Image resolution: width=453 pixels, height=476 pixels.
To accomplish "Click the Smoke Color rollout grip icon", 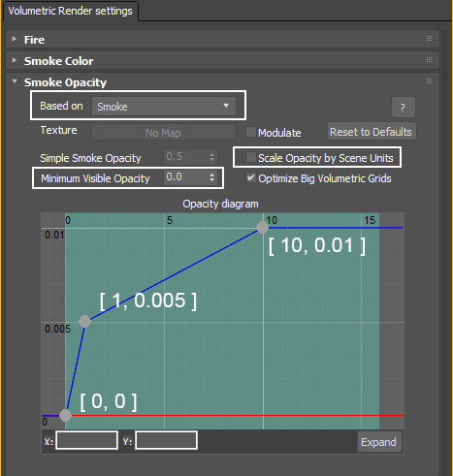I will tap(429, 59).
